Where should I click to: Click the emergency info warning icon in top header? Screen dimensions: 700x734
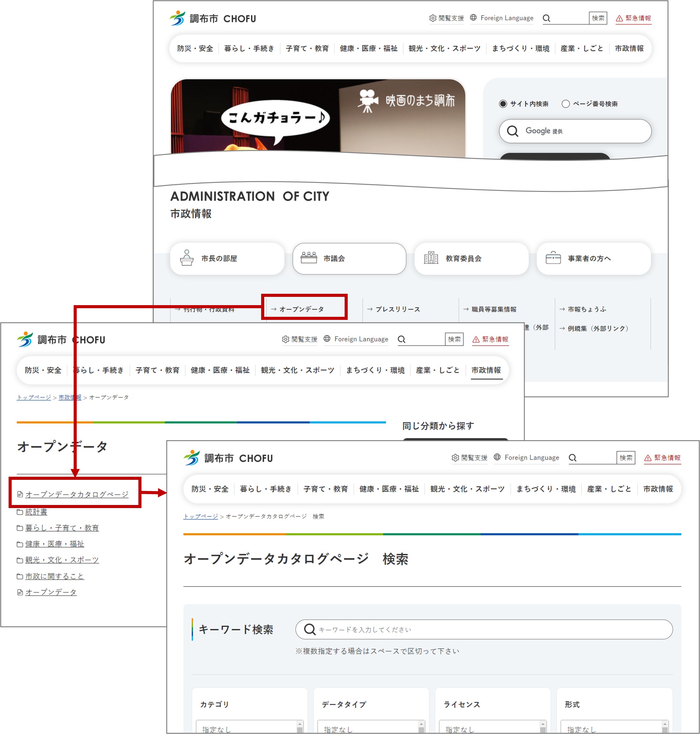click(619, 18)
